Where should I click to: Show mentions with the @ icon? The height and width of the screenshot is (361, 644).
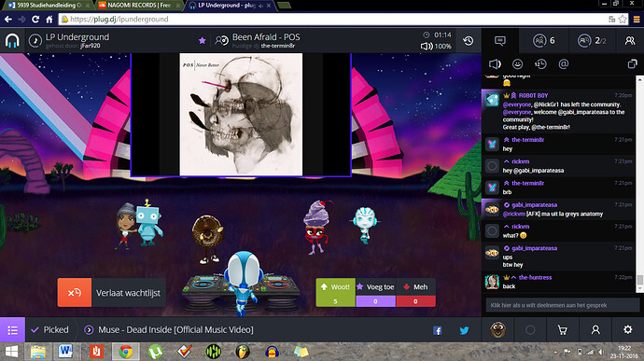(x=564, y=64)
